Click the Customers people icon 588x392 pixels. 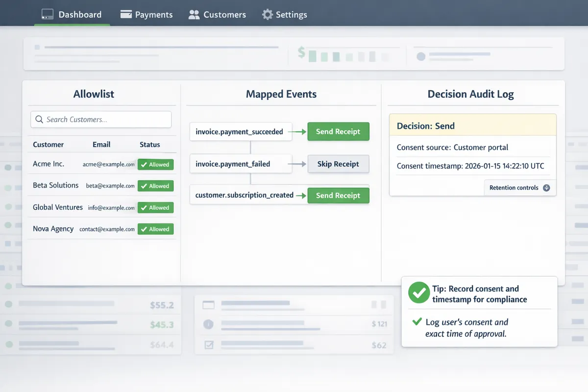pyautogui.click(x=194, y=15)
